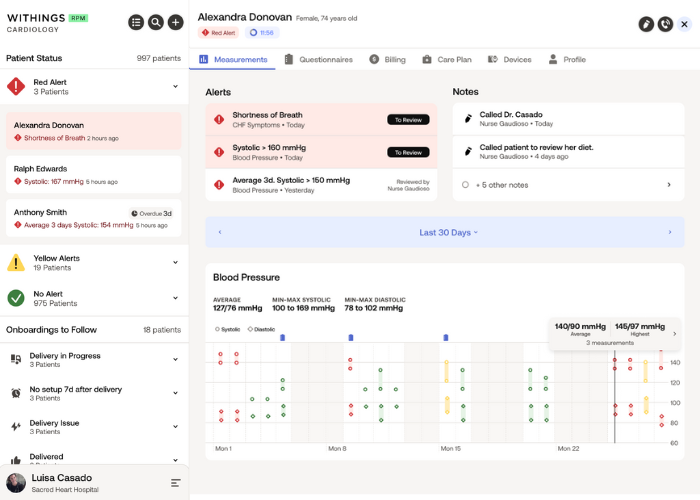Expand the Yellow Alerts group
The height and width of the screenshot is (500, 700).
pyautogui.click(x=175, y=263)
